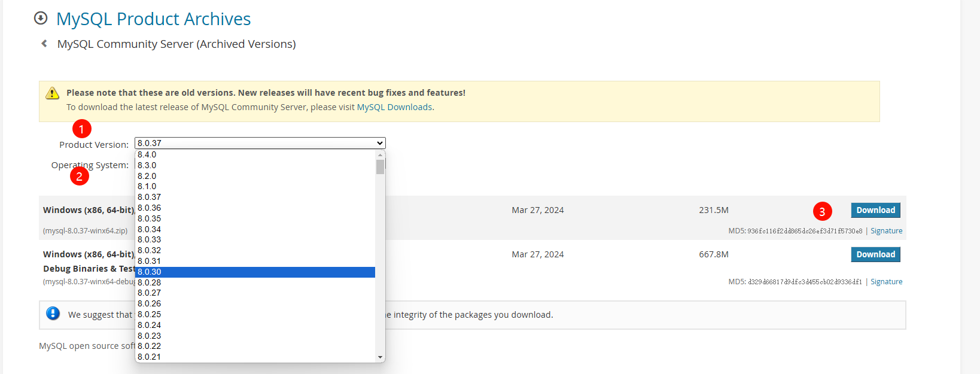
Task: Click the 'Operating System:' label
Action: (x=90, y=165)
